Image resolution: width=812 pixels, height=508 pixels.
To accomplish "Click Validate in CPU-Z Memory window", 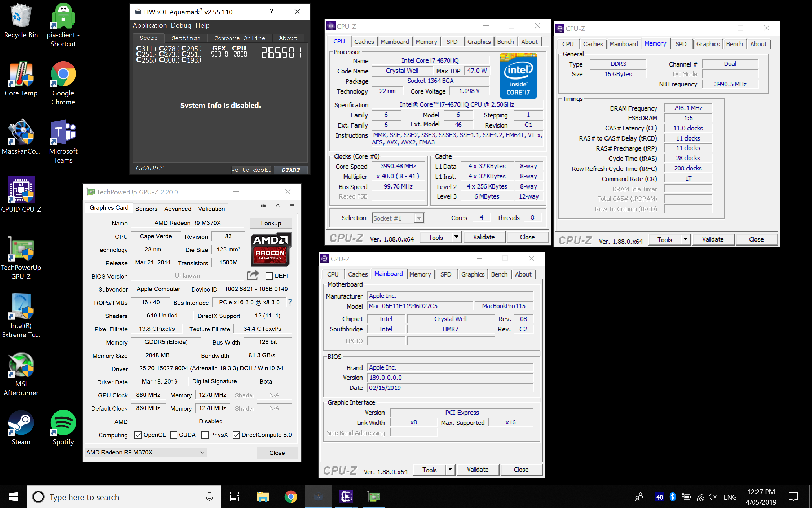I will tap(713, 240).
